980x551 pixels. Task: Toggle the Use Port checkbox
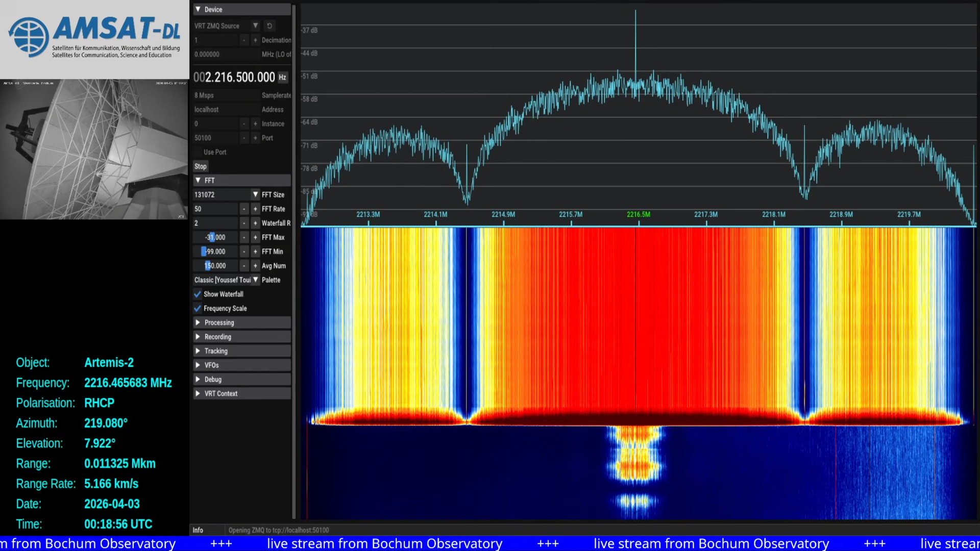click(198, 152)
